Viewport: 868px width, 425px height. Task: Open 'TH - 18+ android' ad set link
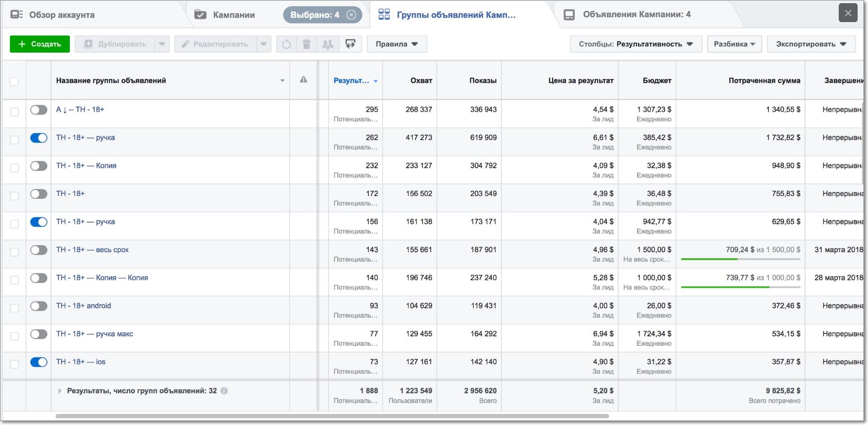pos(83,306)
